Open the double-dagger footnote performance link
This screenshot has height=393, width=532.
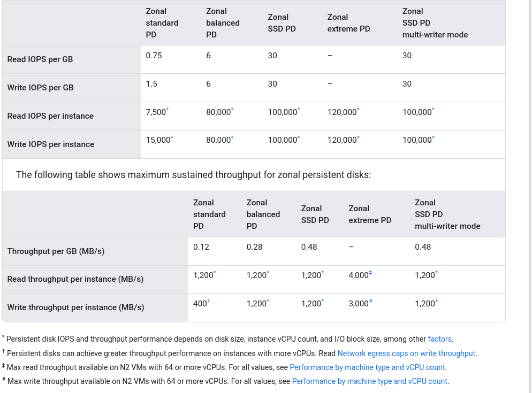click(x=367, y=367)
